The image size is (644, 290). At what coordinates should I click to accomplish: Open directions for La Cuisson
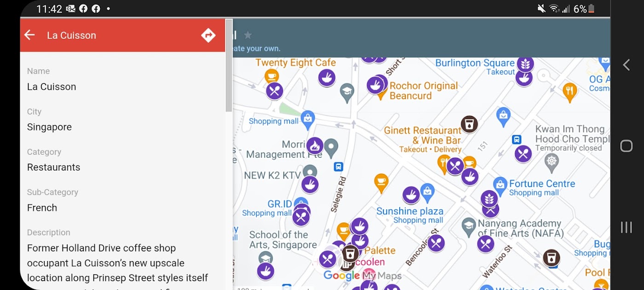(208, 35)
